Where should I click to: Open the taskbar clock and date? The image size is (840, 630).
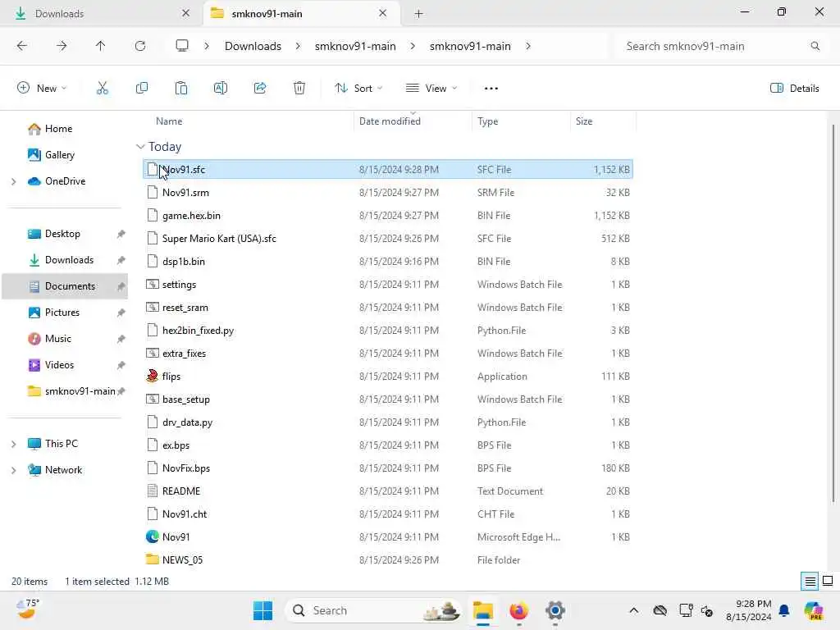tap(748, 610)
